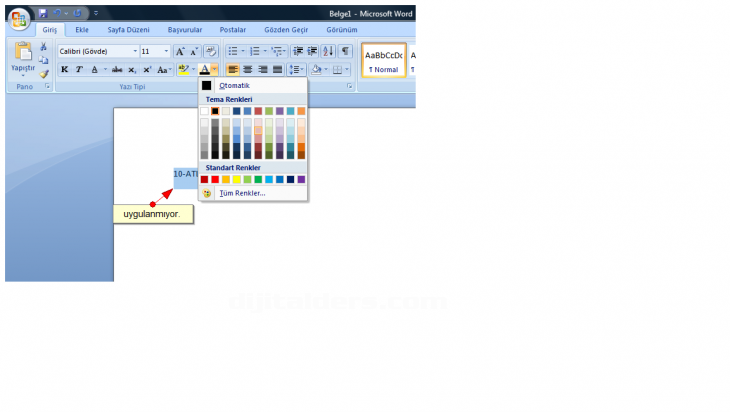Image resolution: width=730 pixels, height=412 pixels.
Task: Expand the font size dropdown arrow
Action: pyautogui.click(x=166, y=51)
